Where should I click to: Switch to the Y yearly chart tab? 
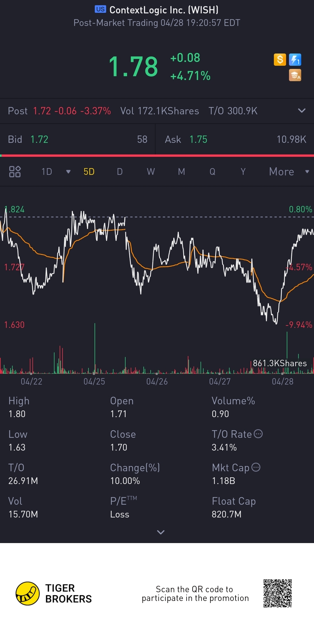click(243, 172)
